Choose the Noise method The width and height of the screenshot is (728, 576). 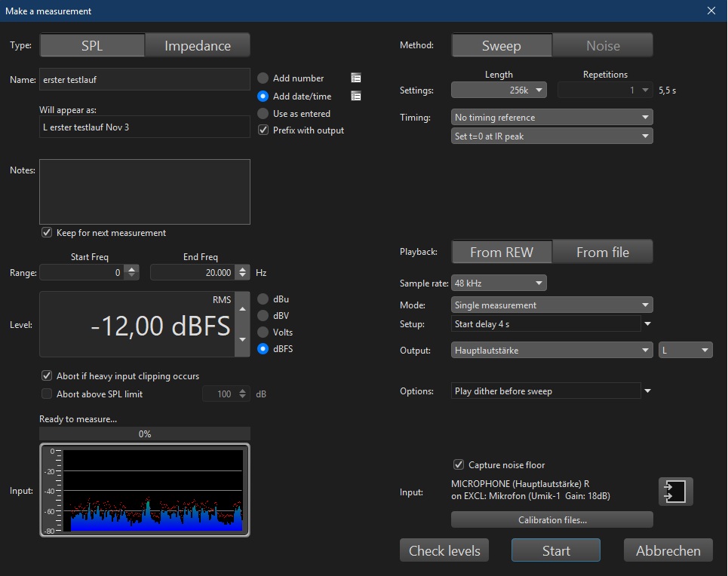pyautogui.click(x=603, y=45)
